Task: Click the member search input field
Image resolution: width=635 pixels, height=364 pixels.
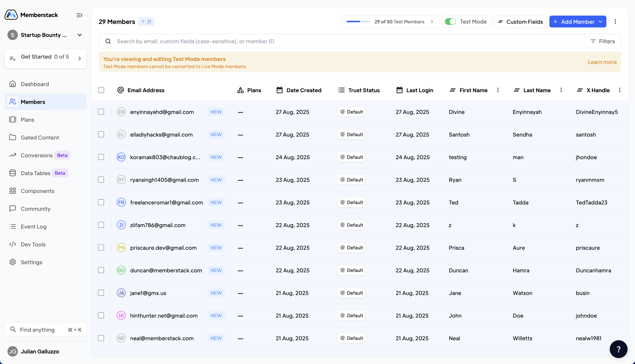Action: (x=341, y=41)
